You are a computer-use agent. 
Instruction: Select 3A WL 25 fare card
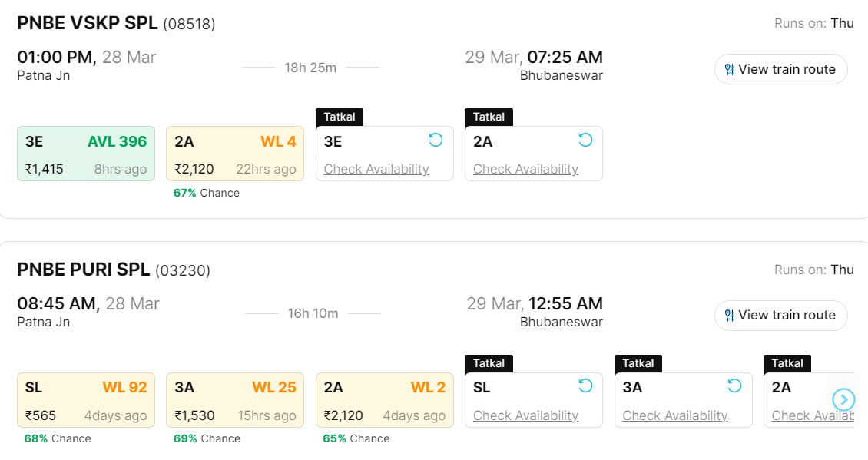click(x=235, y=400)
